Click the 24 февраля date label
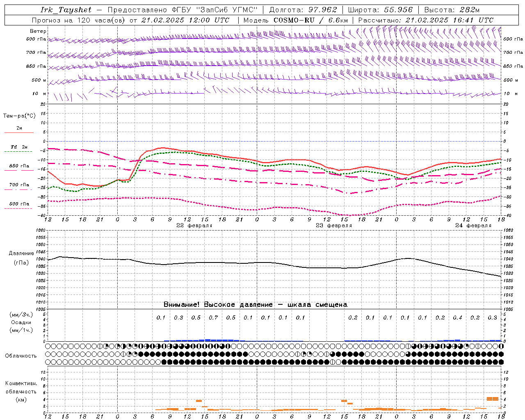The height and width of the screenshot is (420, 525). [473, 225]
